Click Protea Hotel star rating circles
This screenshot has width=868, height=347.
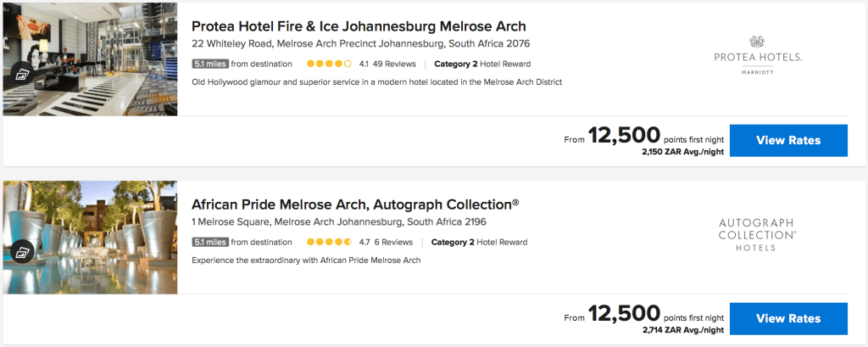tap(329, 64)
